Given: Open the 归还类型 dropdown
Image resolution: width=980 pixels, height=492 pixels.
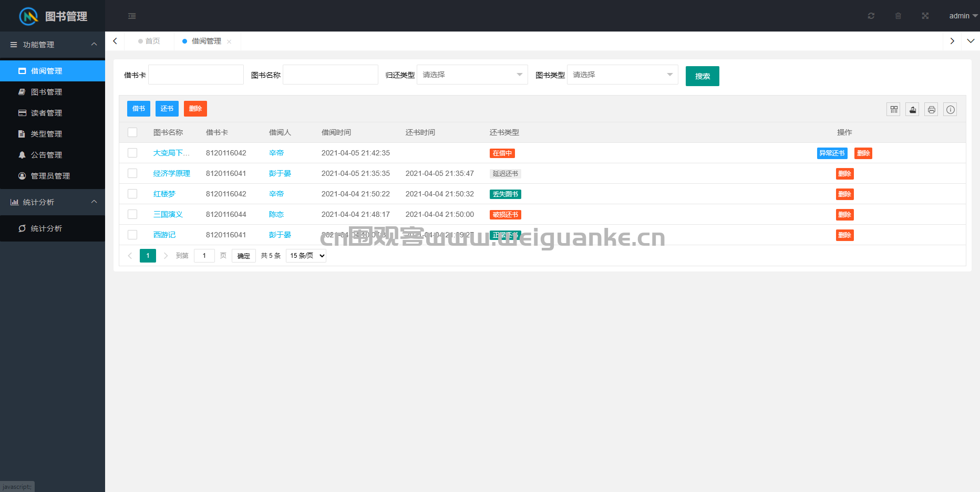Looking at the screenshot, I should tap(472, 75).
